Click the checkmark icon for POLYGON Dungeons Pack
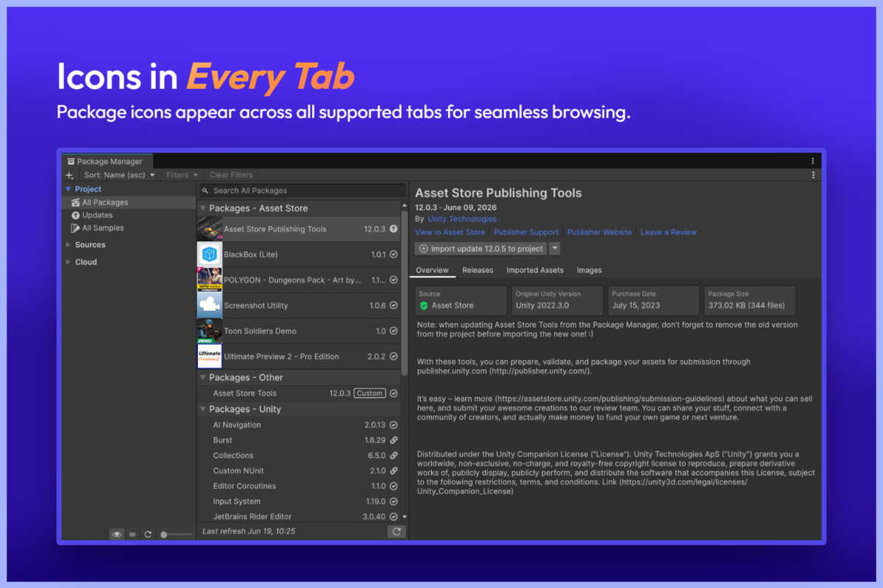This screenshot has height=588, width=883. click(394, 280)
